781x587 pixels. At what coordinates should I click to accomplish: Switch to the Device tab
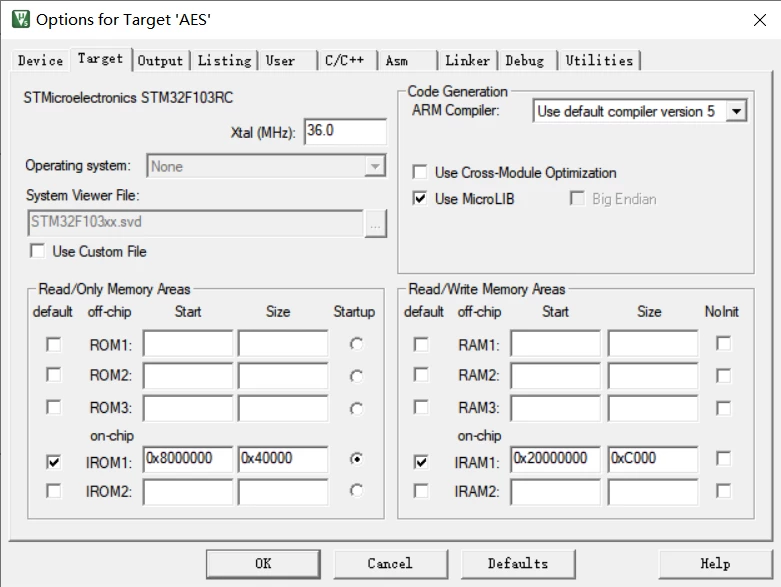(40, 61)
